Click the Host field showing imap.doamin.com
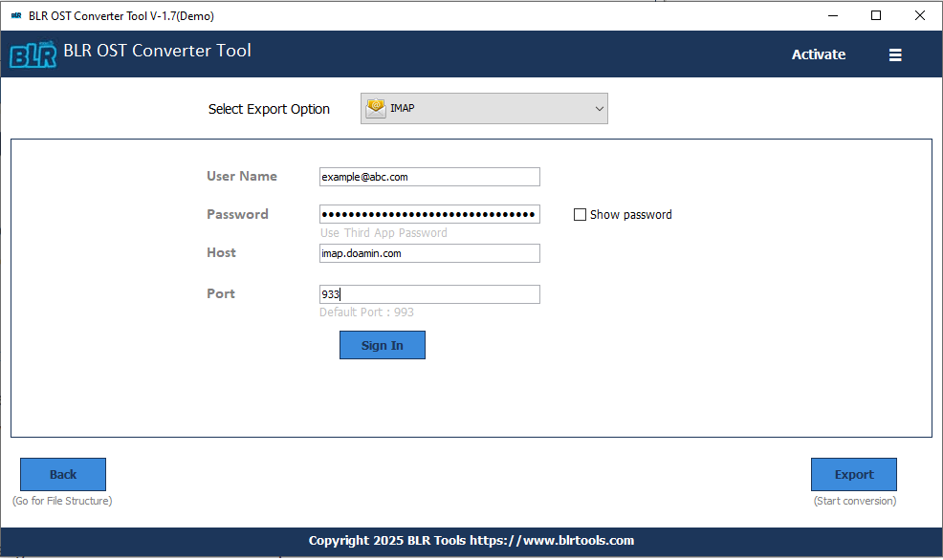943x560 pixels. coord(428,252)
